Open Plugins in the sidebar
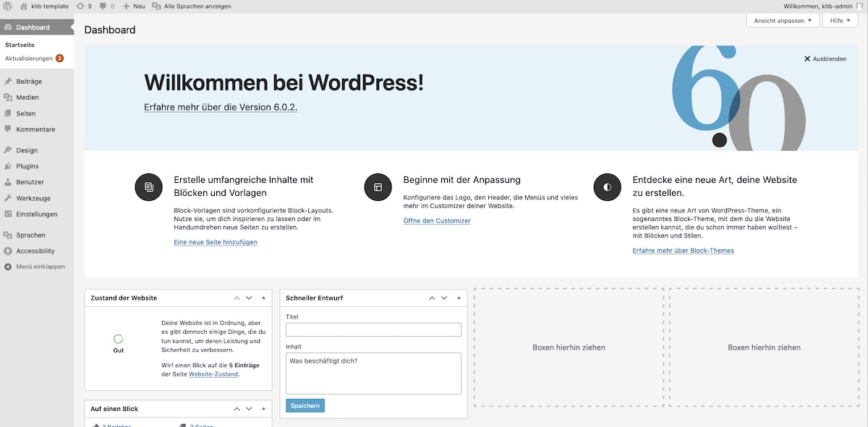868x427 pixels. click(x=37, y=166)
